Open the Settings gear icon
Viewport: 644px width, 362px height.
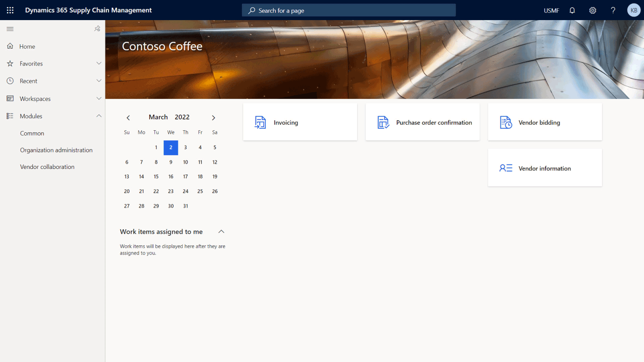[592, 10]
